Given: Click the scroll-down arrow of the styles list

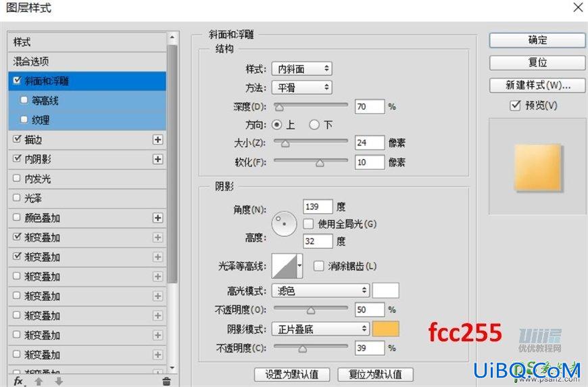Looking at the screenshot, I should [x=172, y=368].
